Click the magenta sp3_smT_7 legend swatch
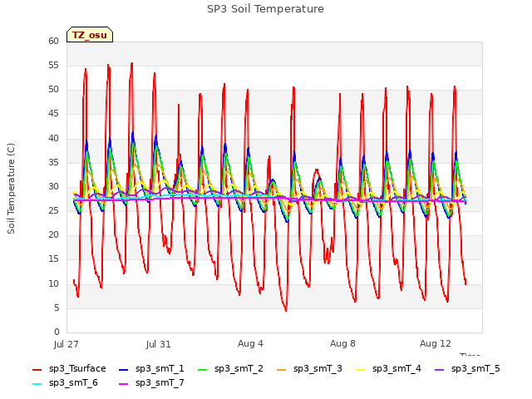Image resolution: width=532 pixels, height=399 pixels. [124, 384]
